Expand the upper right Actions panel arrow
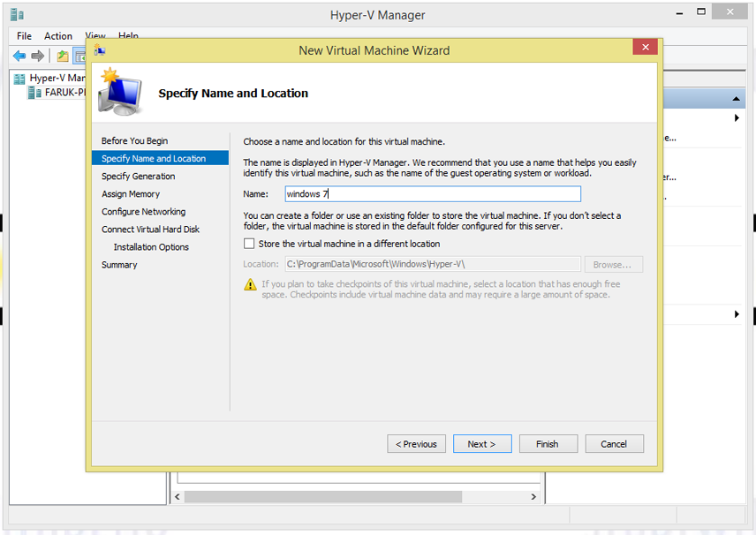The image size is (756, 535). (737, 116)
